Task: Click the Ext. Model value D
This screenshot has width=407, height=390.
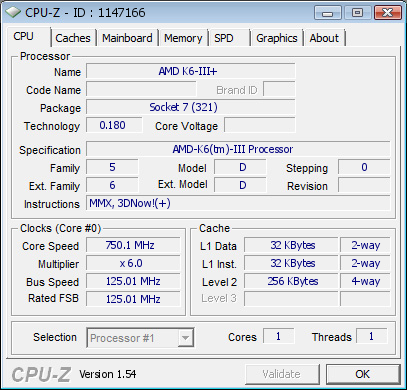Action: 240,185
